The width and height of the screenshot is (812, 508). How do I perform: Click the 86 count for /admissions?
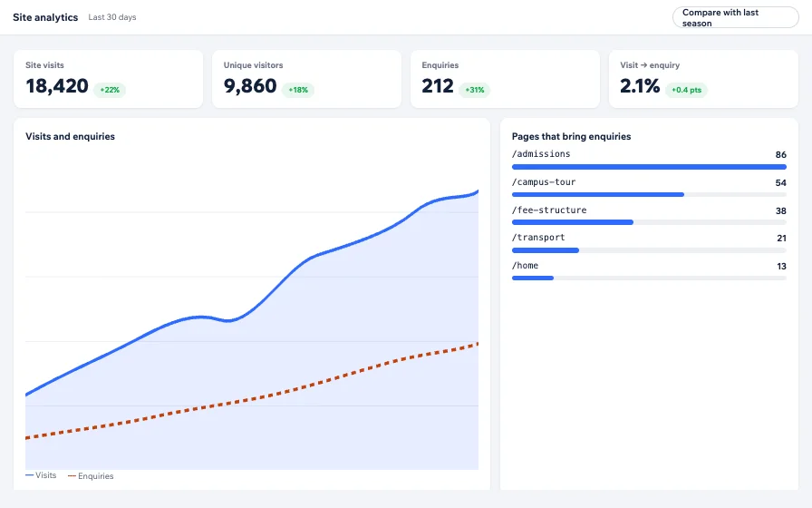click(x=780, y=154)
